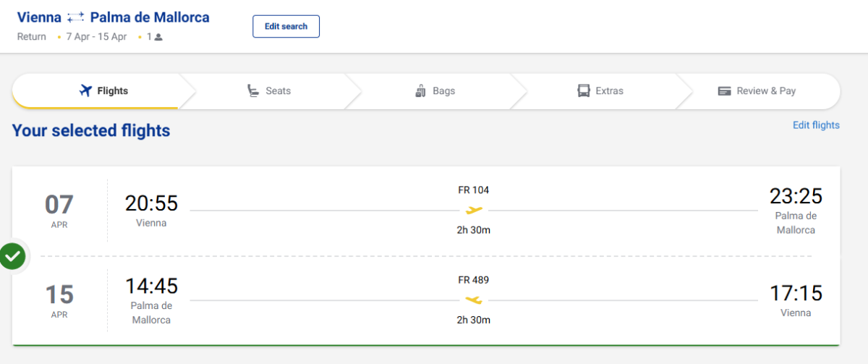Click the bus icon in the Extras step

[x=584, y=91]
